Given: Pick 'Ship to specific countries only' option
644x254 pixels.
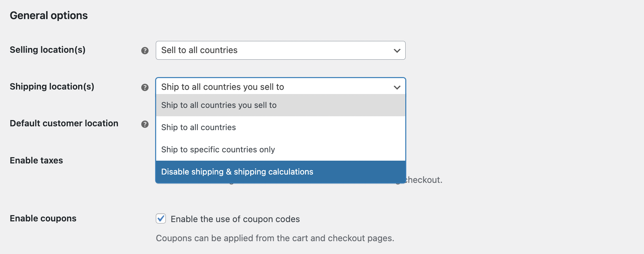Looking at the screenshot, I should tap(218, 150).
